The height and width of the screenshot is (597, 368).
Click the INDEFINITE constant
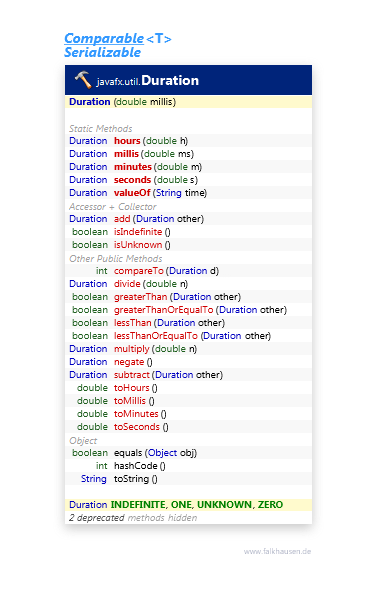coord(138,504)
